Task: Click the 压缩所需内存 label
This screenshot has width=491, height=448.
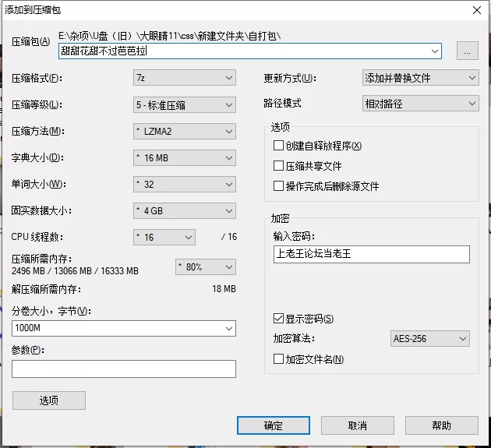Action: tap(41, 259)
